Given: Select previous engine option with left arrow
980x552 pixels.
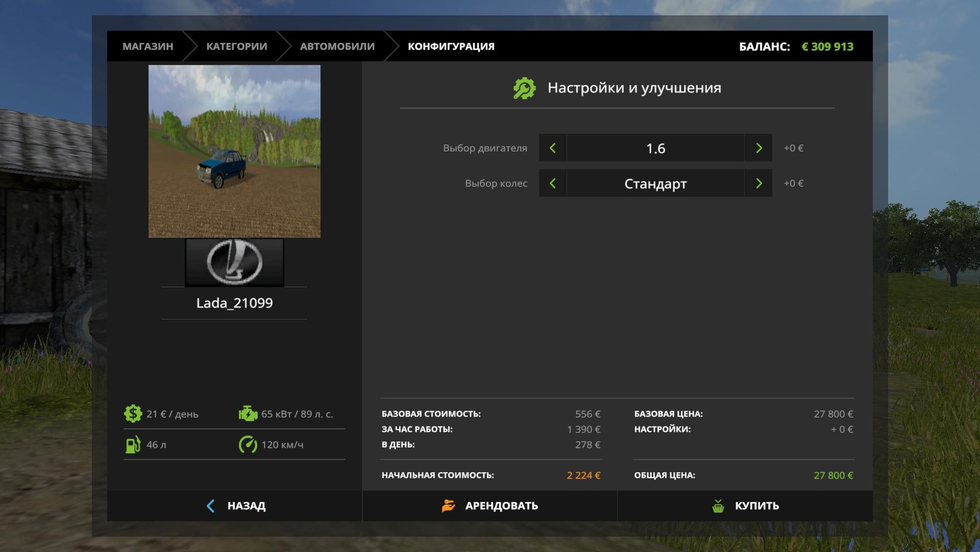Looking at the screenshot, I should tap(553, 148).
